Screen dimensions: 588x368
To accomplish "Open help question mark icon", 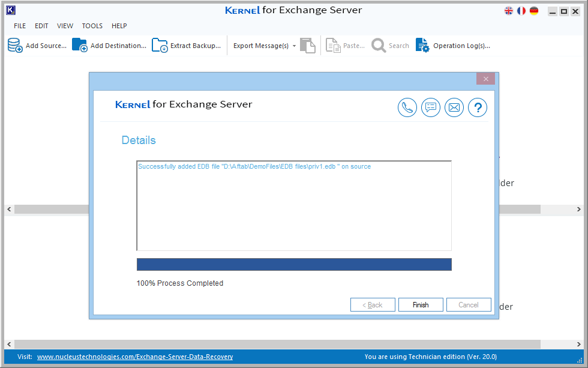I will click(478, 107).
